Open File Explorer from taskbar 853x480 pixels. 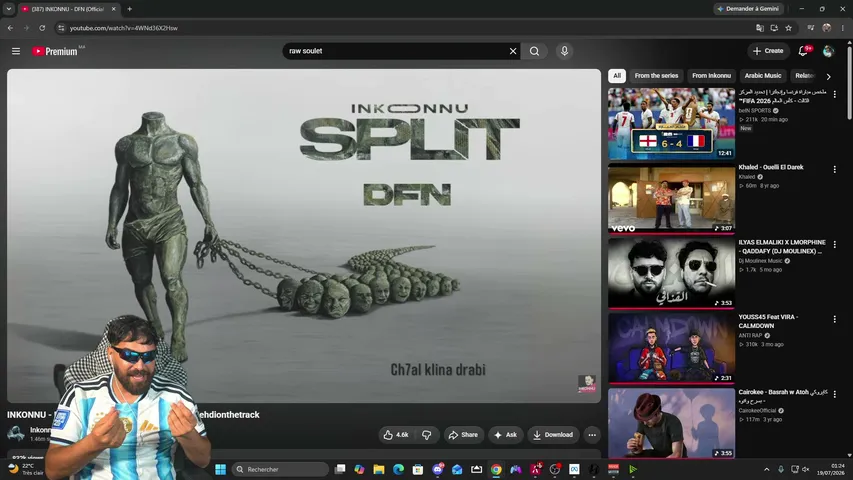379,469
